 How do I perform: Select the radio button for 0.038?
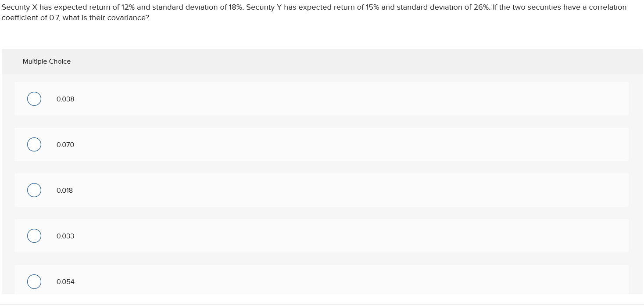click(x=34, y=98)
